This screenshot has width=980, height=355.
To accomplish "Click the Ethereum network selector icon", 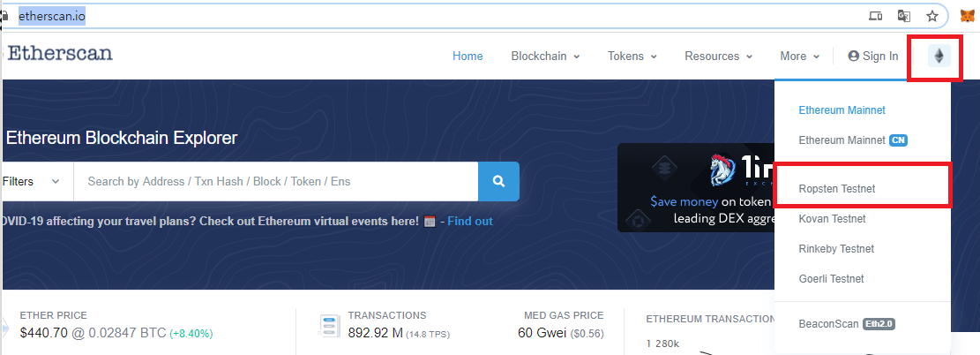I will coord(939,57).
